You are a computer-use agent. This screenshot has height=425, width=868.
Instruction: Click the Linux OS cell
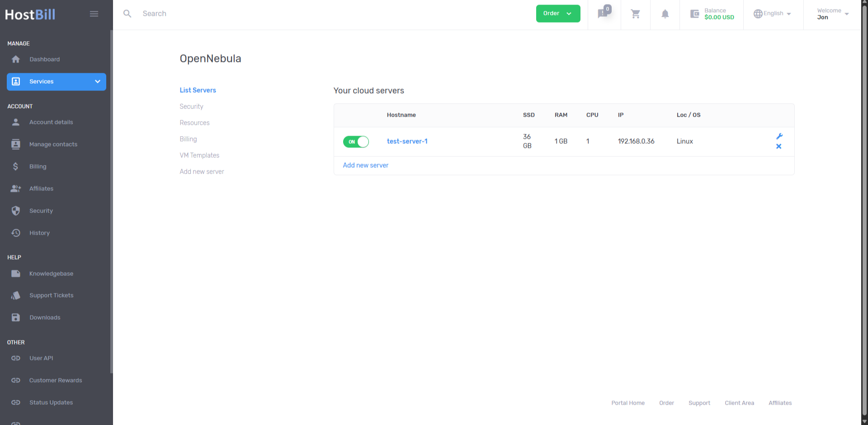click(x=684, y=141)
